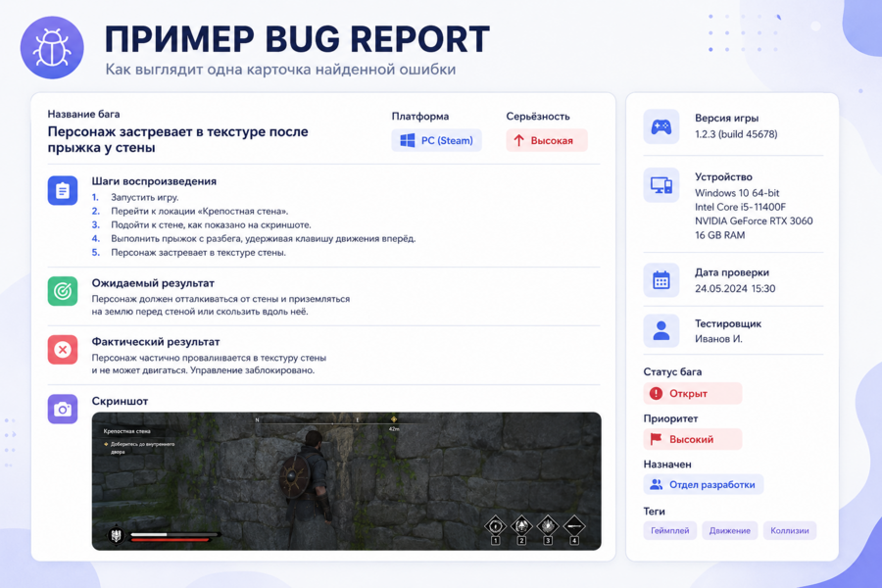Screen dimensions: 882x588
Task: Click ability slot 2 in game screenshot
Action: coord(521,530)
